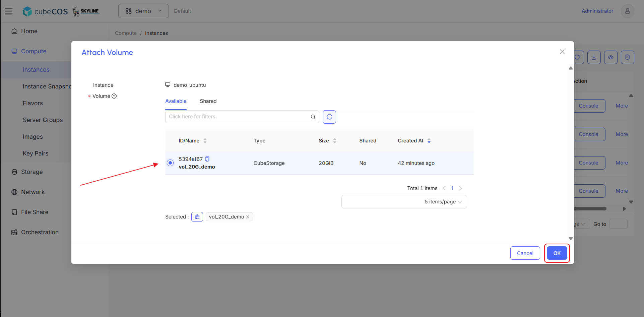
Task: Click the download icon in the toolbar
Action: [594, 57]
